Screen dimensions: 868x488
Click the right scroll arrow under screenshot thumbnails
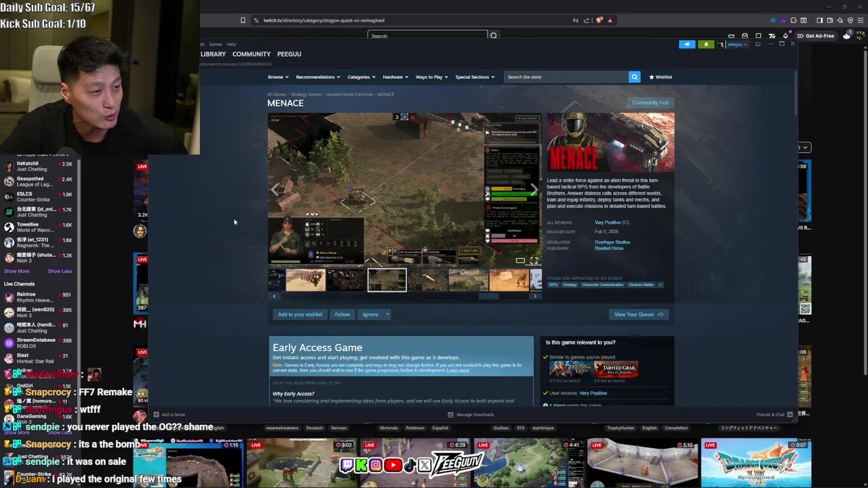[534, 296]
